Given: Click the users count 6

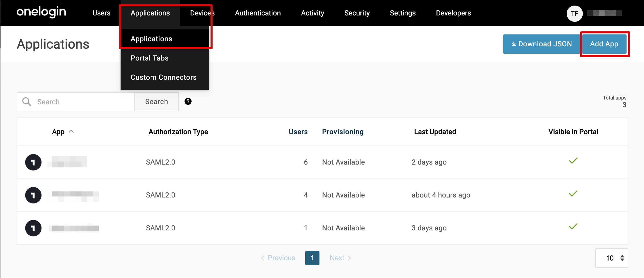Looking at the screenshot, I should coord(306,162).
